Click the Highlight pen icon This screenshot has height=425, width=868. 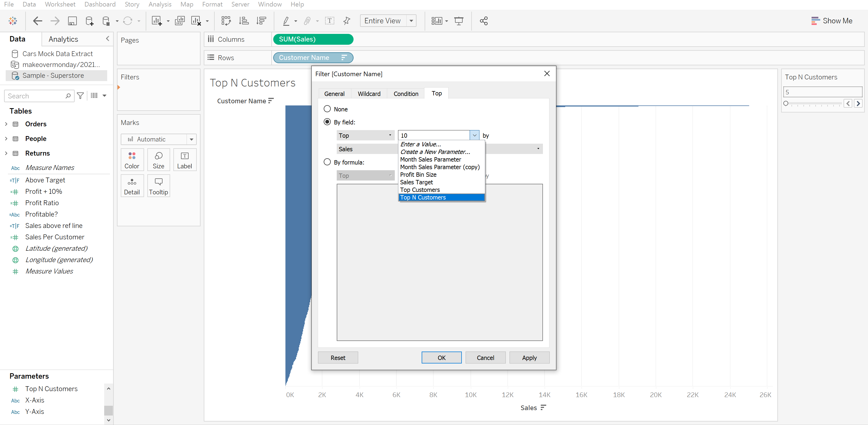coord(286,21)
